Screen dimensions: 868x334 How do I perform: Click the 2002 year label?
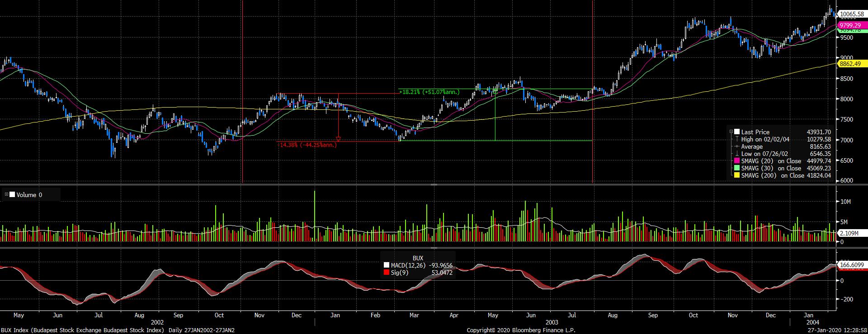pyautogui.click(x=157, y=323)
